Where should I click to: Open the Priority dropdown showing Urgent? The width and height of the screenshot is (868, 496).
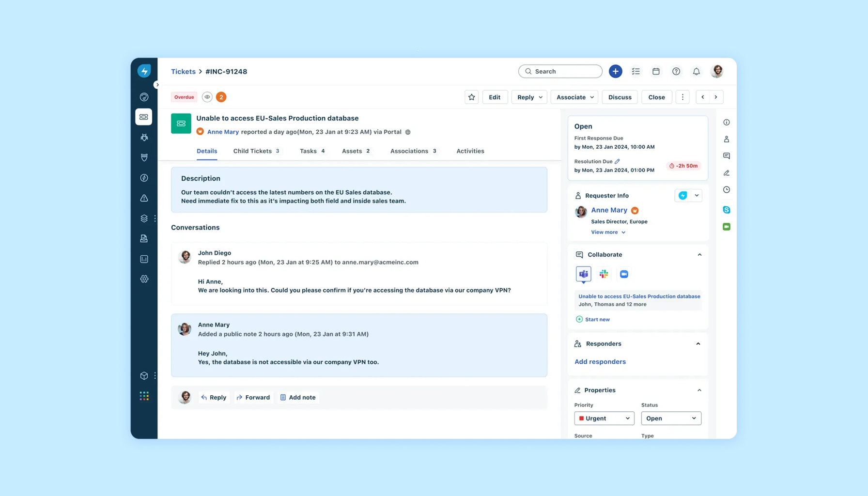tap(604, 418)
